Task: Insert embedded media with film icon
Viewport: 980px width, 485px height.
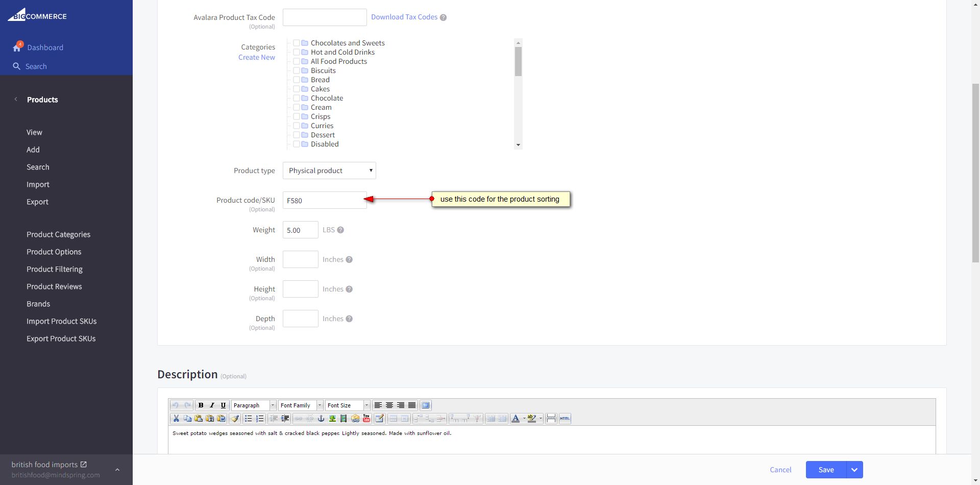Action: pyautogui.click(x=344, y=419)
